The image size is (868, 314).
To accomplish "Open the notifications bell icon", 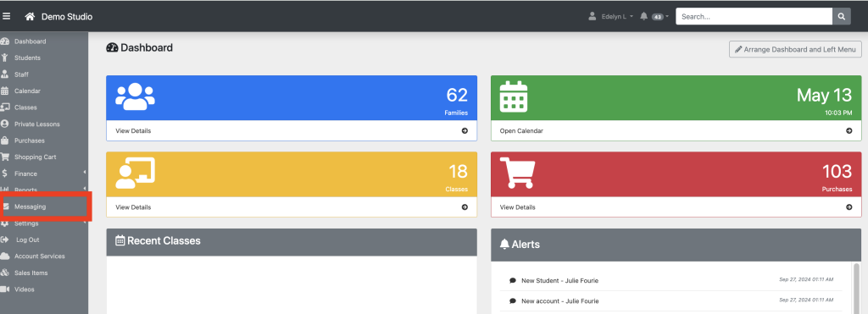I will coord(644,17).
